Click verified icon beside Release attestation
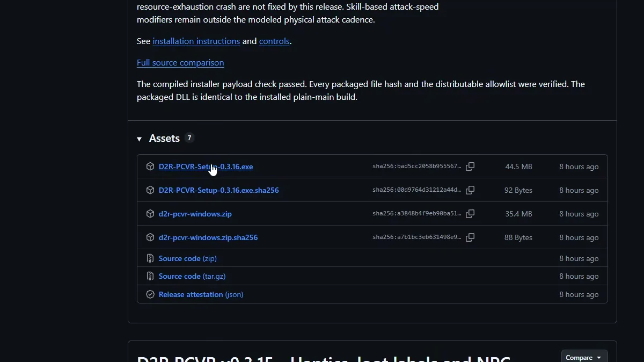This screenshot has height=362, width=644. pos(150,294)
